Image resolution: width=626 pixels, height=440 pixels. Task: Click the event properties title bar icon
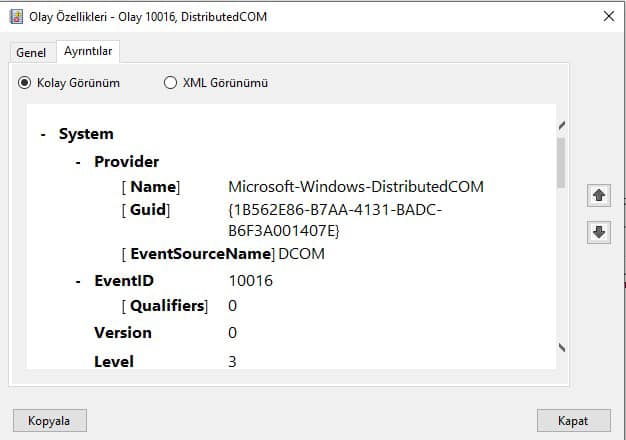(16, 17)
